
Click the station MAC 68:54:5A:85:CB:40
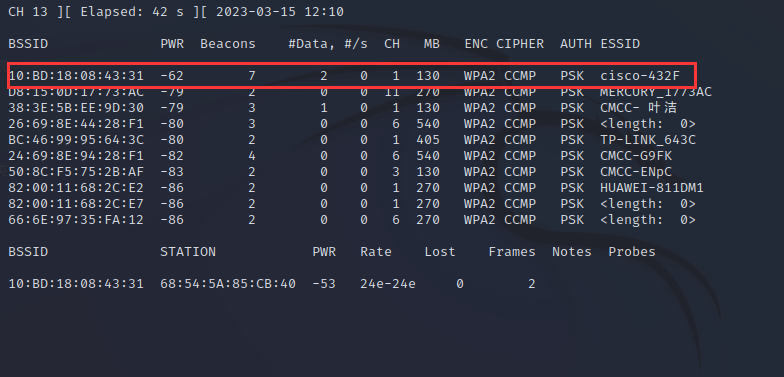tap(228, 284)
